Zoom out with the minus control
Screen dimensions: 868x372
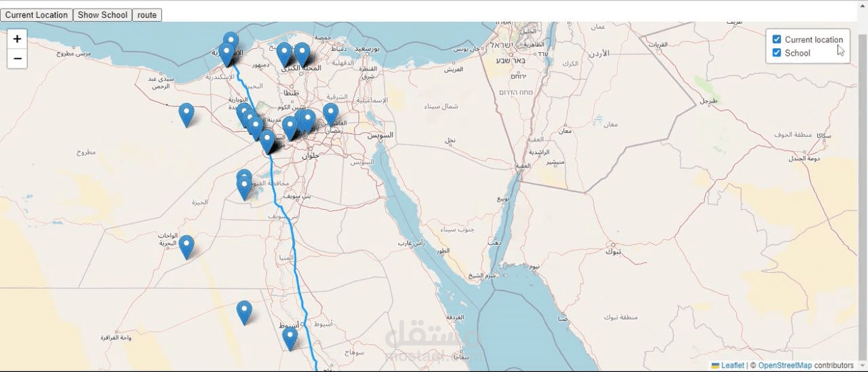point(18,59)
